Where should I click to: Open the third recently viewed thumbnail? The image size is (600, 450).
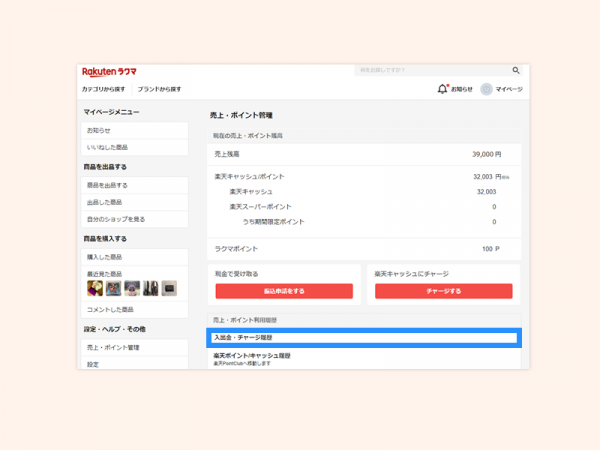(x=132, y=288)
